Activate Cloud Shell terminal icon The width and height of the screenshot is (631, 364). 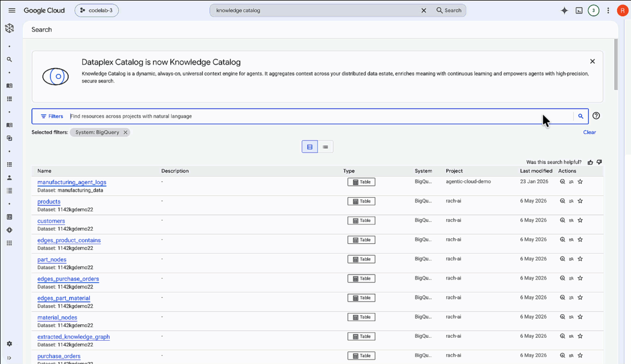pos(579,10)
